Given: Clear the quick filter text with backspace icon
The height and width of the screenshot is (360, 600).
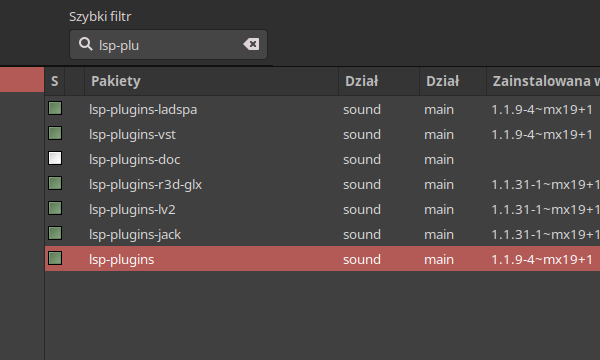Looking at the screenshot, I should tap(251, 44).
